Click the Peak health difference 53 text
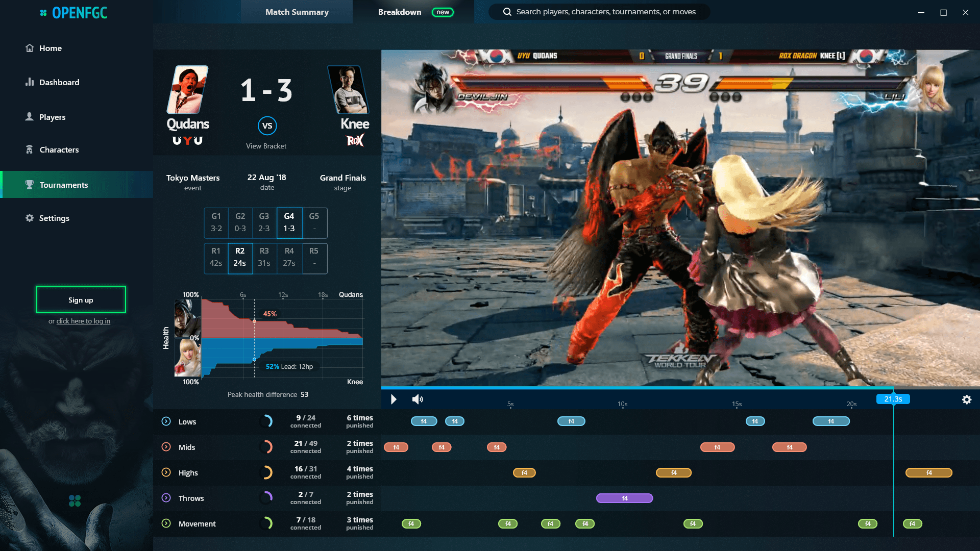 coord(268,394)
